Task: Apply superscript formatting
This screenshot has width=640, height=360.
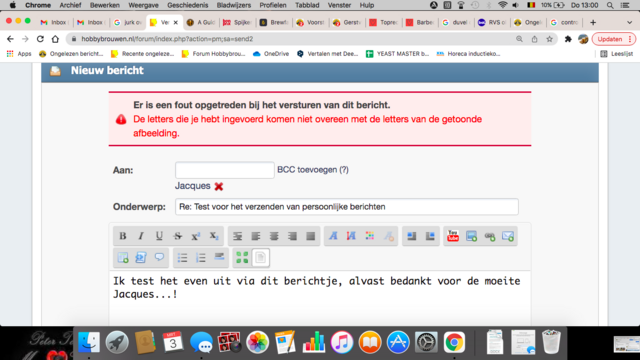Action: (196, 236)
